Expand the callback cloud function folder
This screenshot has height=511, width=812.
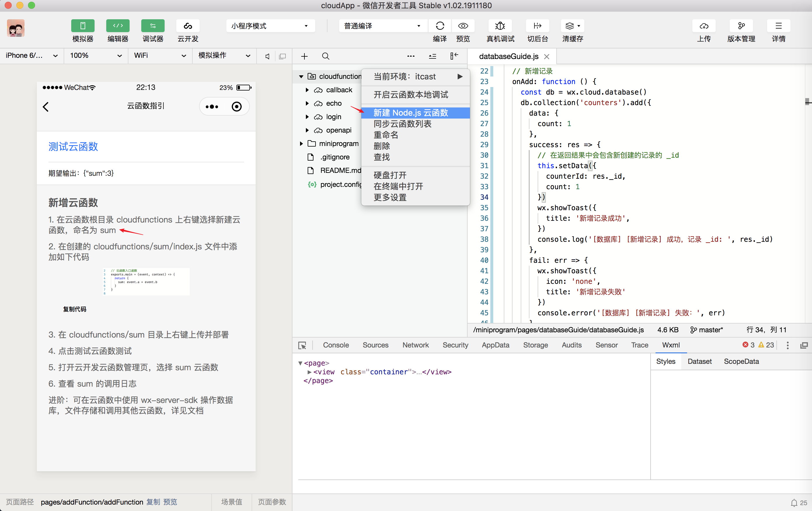point(307,90)
